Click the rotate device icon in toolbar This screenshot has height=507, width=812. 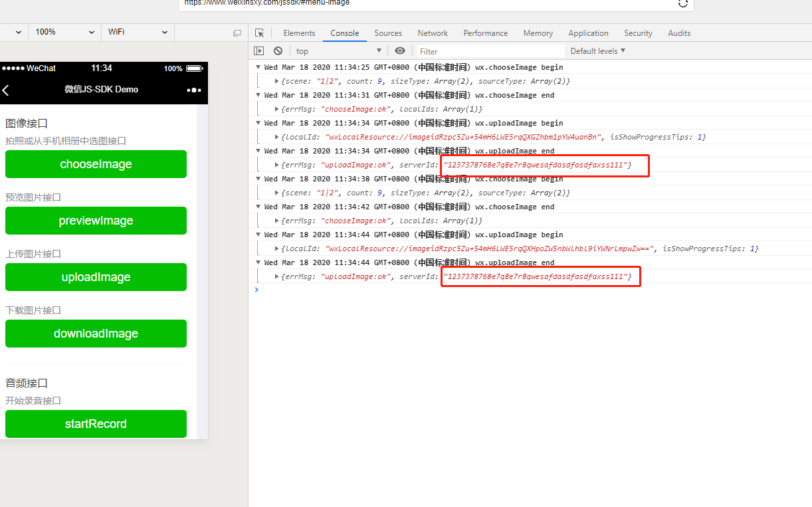[x=237, y=33]
